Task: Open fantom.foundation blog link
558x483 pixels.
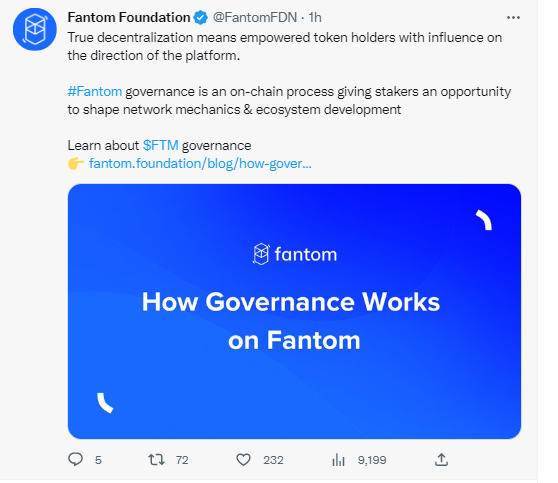Action: click(200, 164)
